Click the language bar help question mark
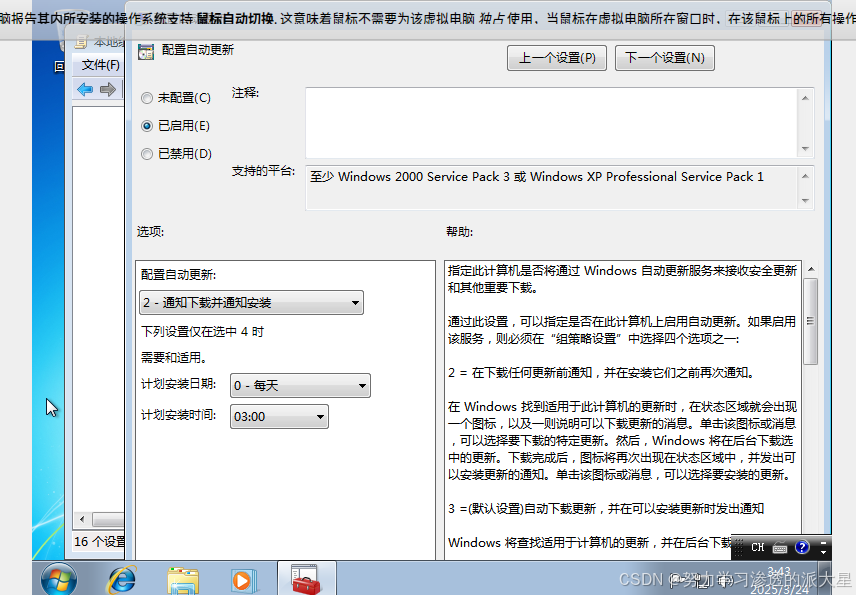Viewport: 856px width, 595px height. [802, 547]
